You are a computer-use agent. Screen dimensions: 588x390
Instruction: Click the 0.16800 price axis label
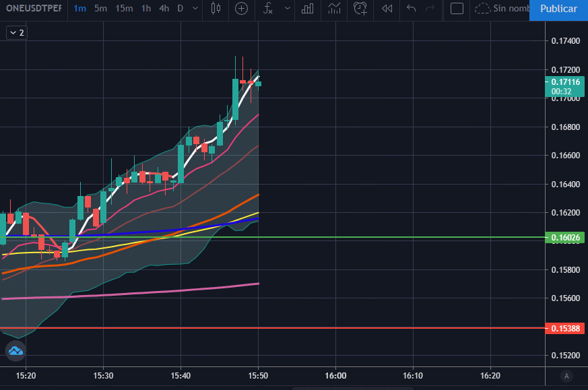pos(566,127)
